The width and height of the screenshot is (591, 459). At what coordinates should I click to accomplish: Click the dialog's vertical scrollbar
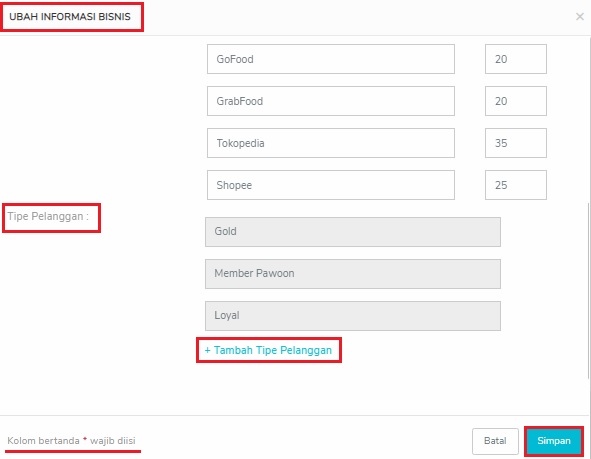point(589,290)
